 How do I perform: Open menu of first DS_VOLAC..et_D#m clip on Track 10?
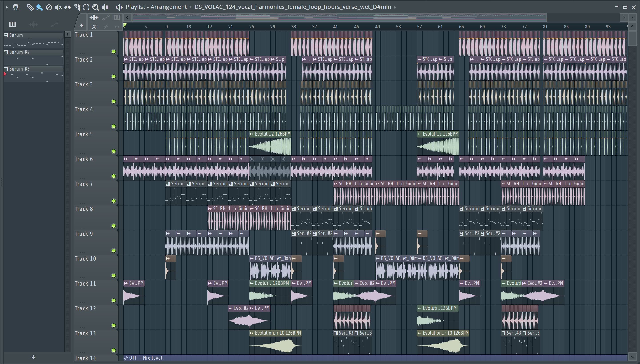point(252,258)
